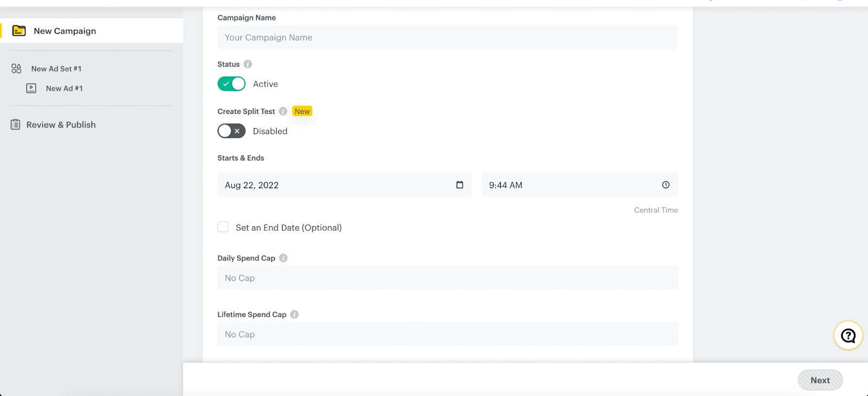Click the Disabled split test label
Image resolution: width=868 pixels, height=396 pixels.
click(270, 131)
